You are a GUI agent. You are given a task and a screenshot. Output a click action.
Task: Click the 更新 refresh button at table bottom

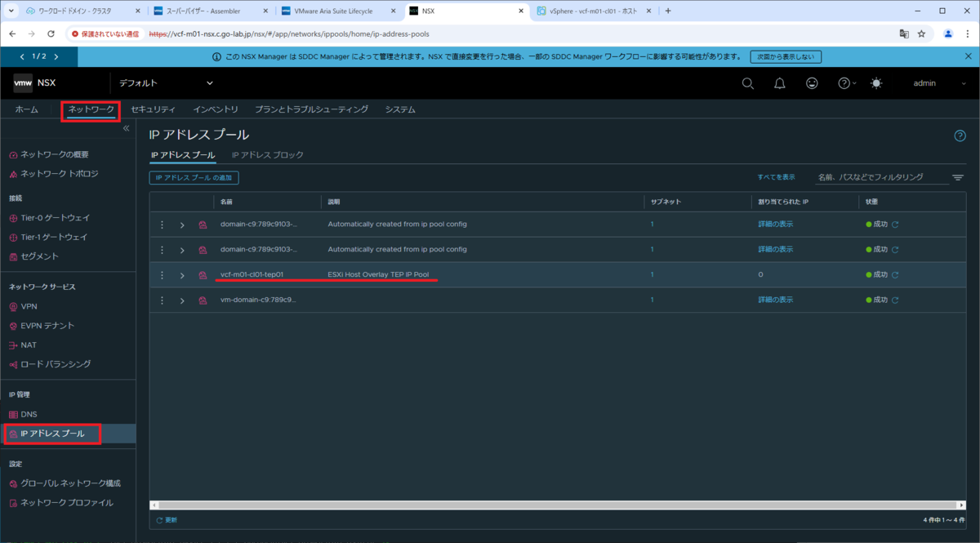coord(167,520)
